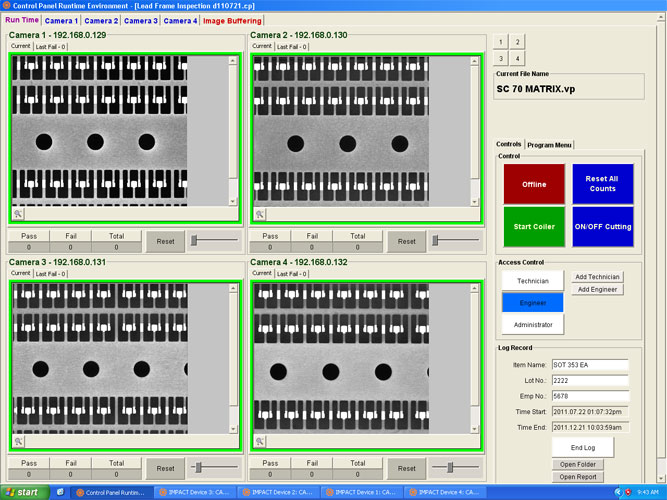
Task: Click the zoom magnifier icon under Camera 3 image
Action: click(x=18, y=441)
